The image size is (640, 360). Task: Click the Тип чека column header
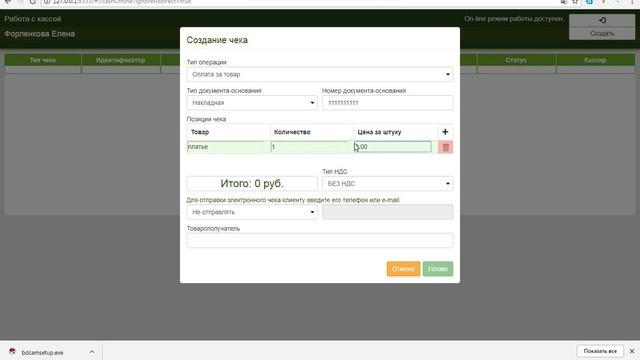click(x=43, y=60)
